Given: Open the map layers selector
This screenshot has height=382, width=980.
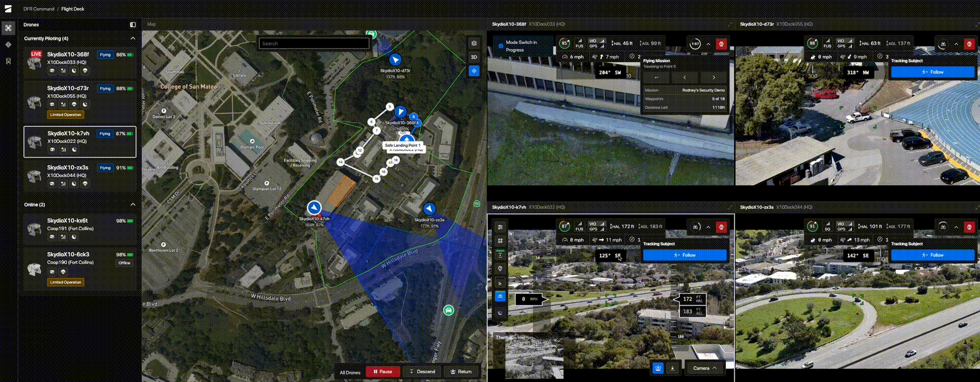Looking at the screenshot, I should 474,43.
